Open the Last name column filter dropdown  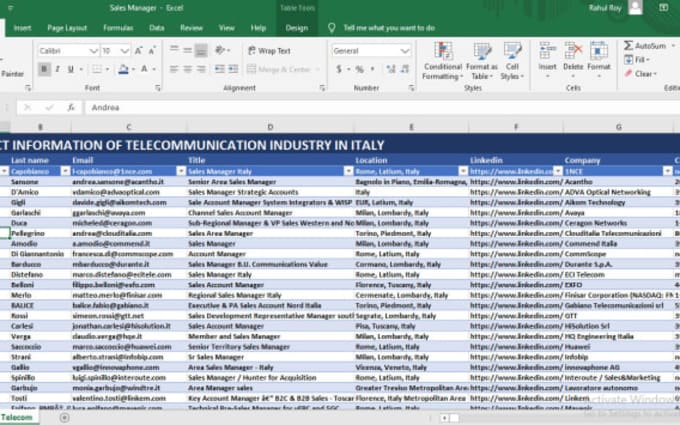[65, 171]
